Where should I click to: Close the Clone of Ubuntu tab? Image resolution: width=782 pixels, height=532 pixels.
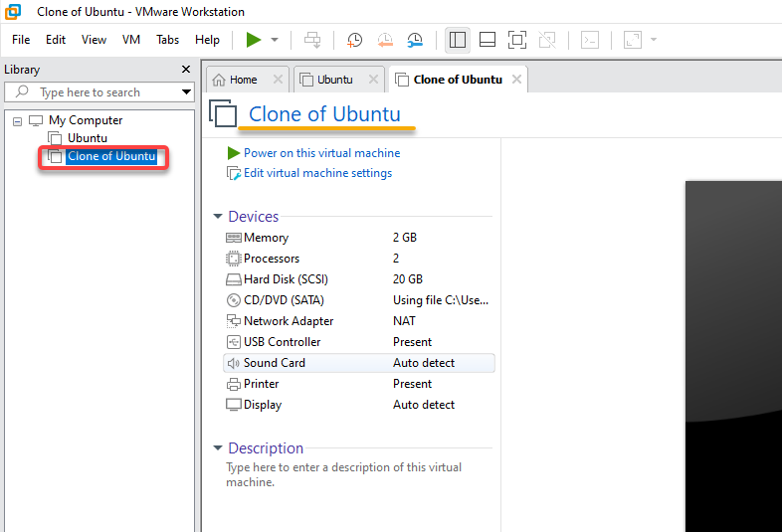coord(516,80)
